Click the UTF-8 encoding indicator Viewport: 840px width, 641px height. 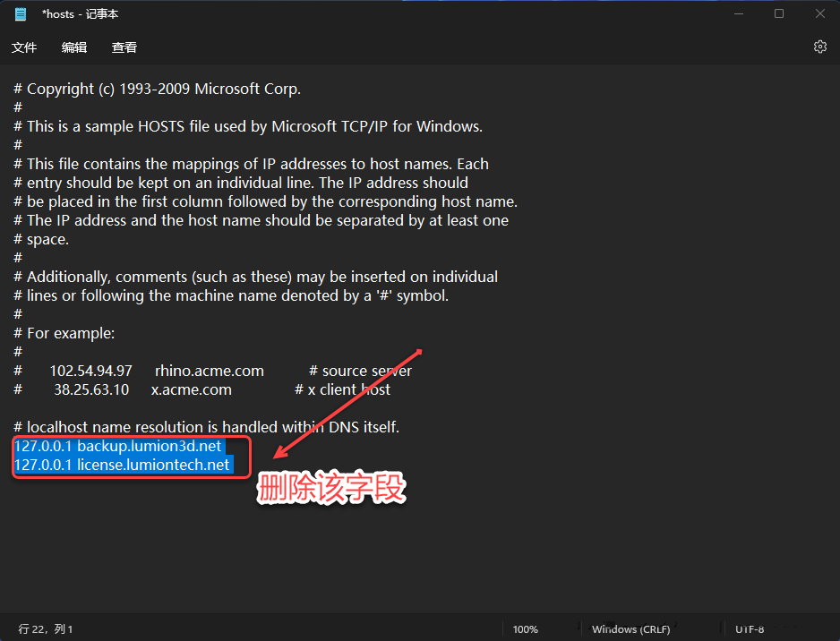click(750, 629)
